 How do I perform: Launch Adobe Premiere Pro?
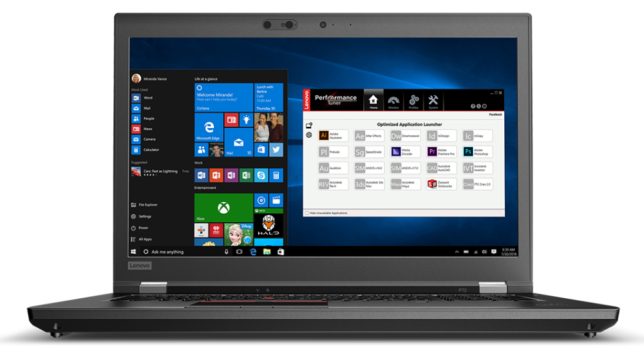tap(441, 151)
